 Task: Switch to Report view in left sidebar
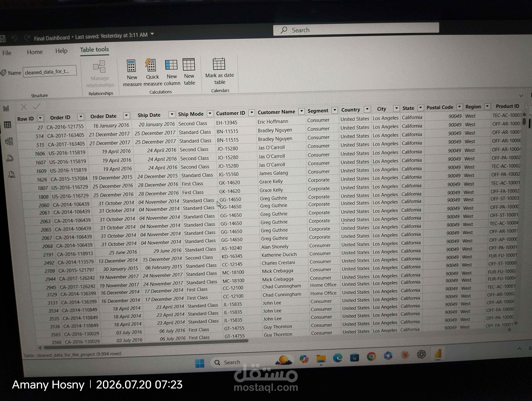coord(6,108)
